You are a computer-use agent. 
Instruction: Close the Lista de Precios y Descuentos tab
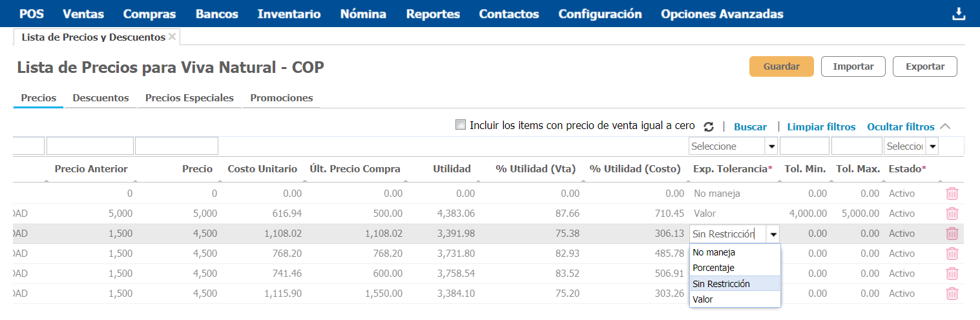click(x=172, y=37)
